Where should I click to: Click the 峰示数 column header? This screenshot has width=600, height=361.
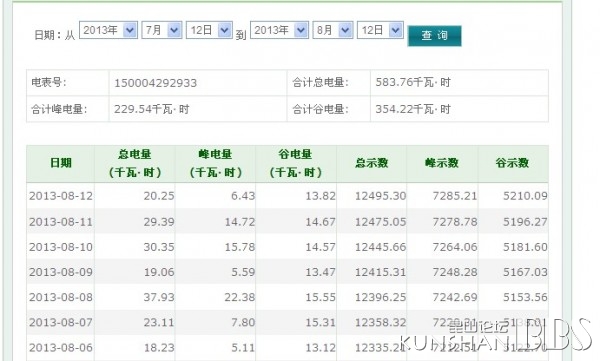[442, 163]
